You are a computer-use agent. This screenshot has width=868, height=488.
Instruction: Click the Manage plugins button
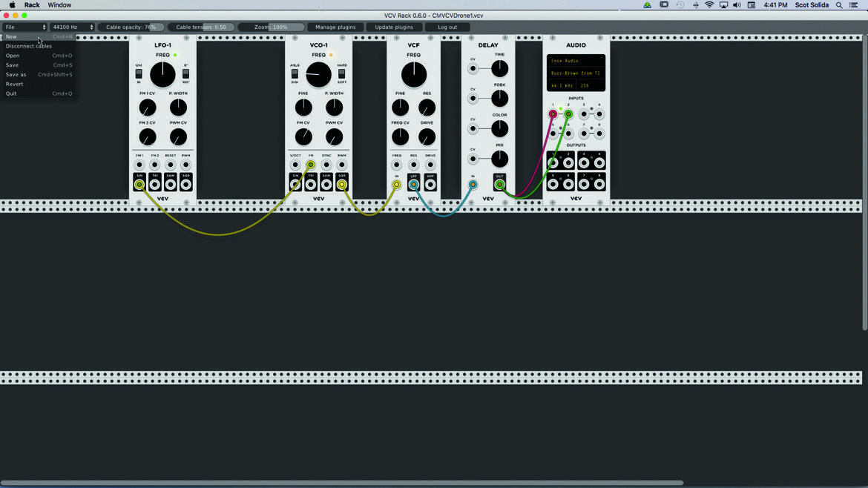click(335, 27)
